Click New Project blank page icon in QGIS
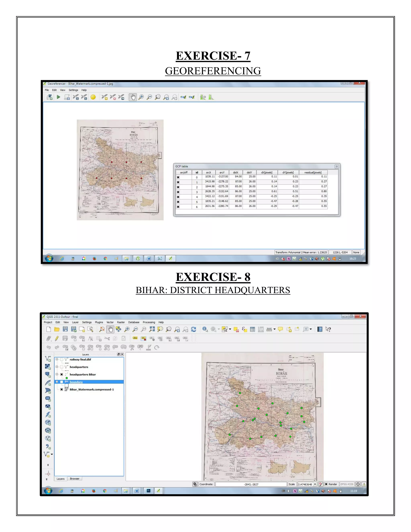The width and height of the screenshot is (411, 532). point(48,329)
